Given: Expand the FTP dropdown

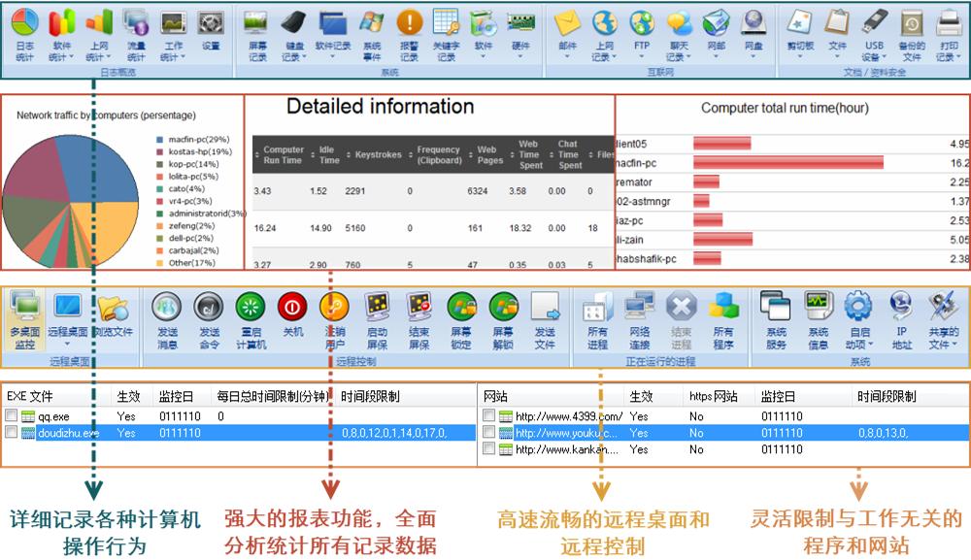Looking at the screenshot, I should coord(642,57).
